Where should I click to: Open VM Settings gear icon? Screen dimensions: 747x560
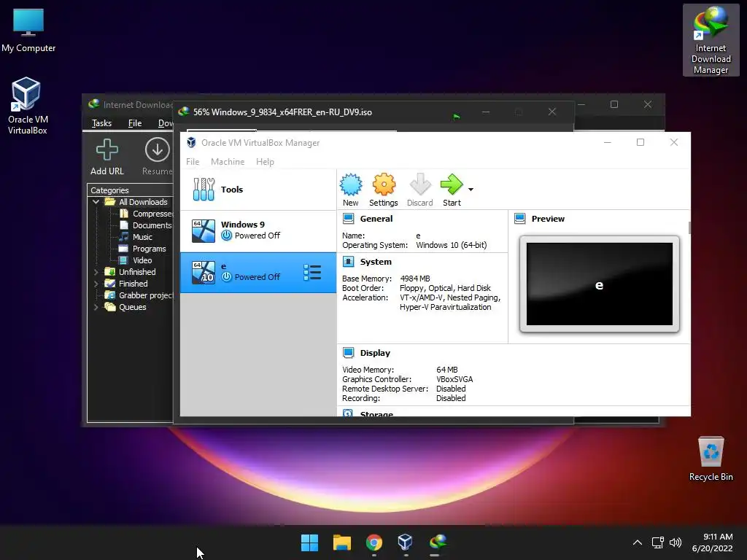[384, 190]
